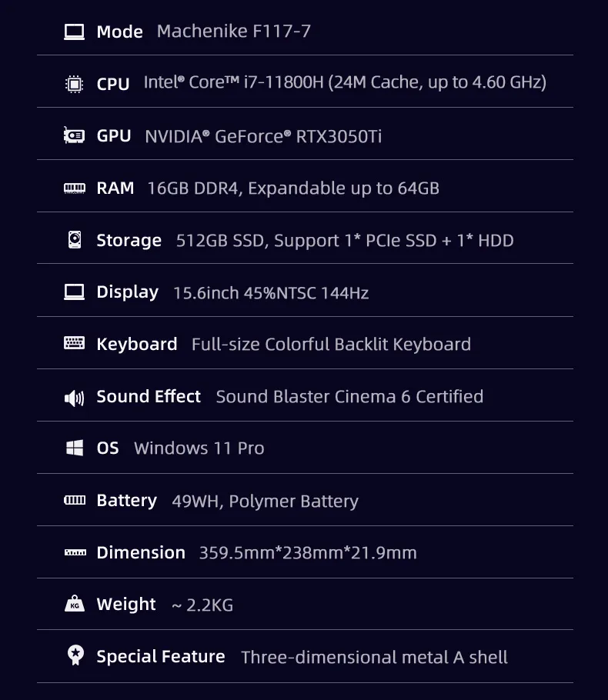Image resolution: width=608 pixels, height=700 pixels.
Task: Click the Three-dimensional metal A shell text
Action: coord(374,657)
